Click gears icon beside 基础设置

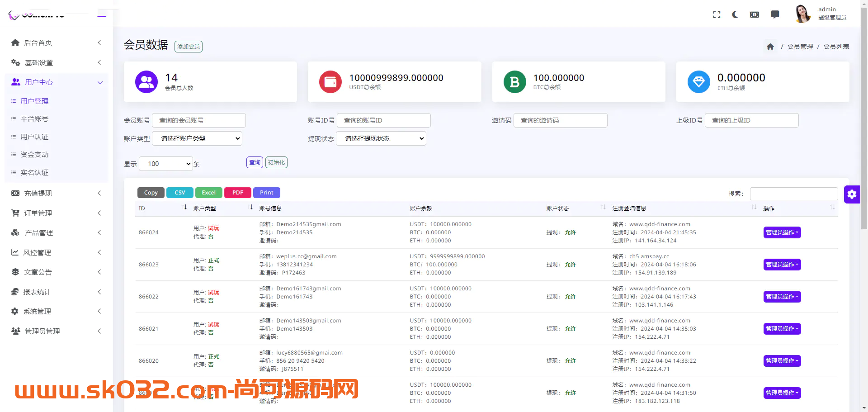pyautogui.click(x=16, y=62)
